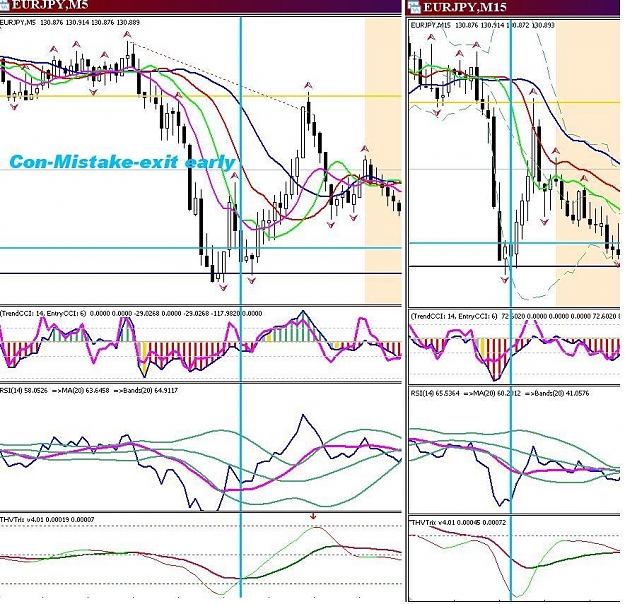This screenshot has width=625, height=604.
Task: Click the RSI(14) label in the M5 chart
Action: (88, 390)
